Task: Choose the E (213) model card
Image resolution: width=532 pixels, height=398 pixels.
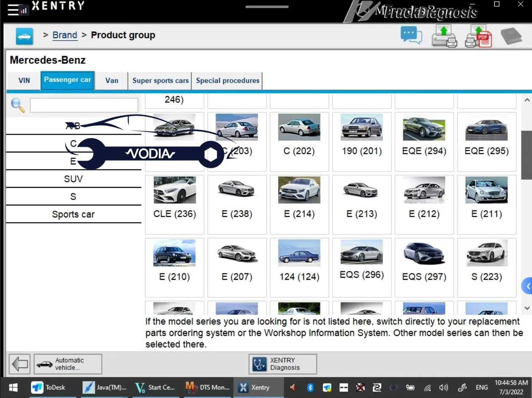Action: coord(362,205)
